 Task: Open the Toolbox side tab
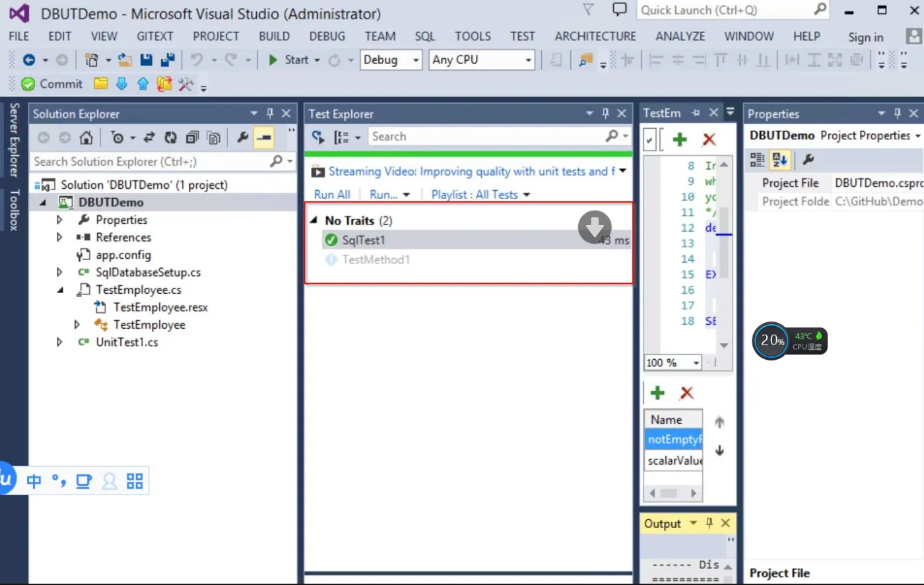pos(14,210)
